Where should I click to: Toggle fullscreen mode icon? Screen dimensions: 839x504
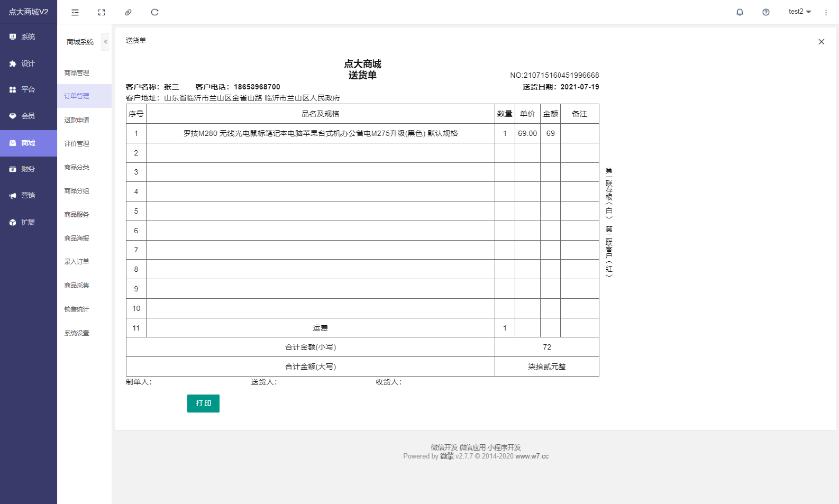click(102, 12)
